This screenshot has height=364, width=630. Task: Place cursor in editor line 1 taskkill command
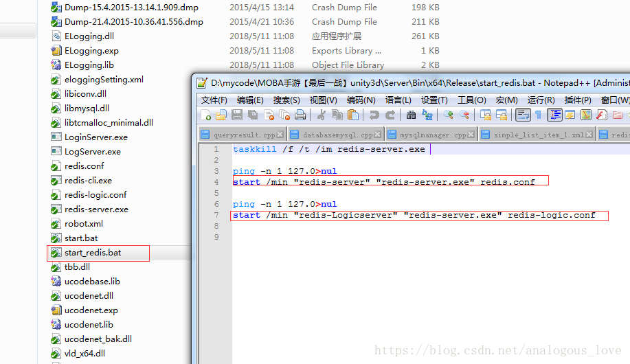click(328, 149)
